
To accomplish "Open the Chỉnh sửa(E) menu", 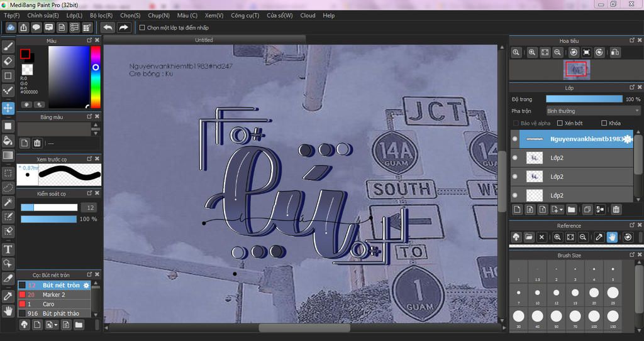I will pyautogui.click(x=43, y=16).
